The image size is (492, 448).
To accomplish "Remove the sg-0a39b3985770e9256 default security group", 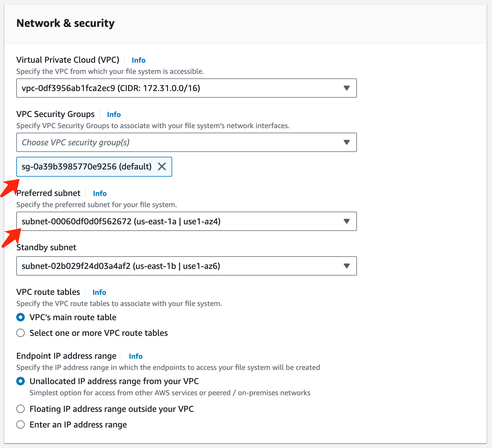I will coord(162,166).
